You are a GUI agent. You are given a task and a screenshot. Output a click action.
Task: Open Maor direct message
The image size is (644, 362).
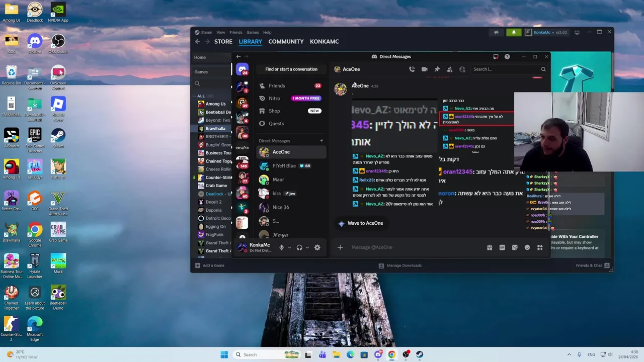pos(291,179)
